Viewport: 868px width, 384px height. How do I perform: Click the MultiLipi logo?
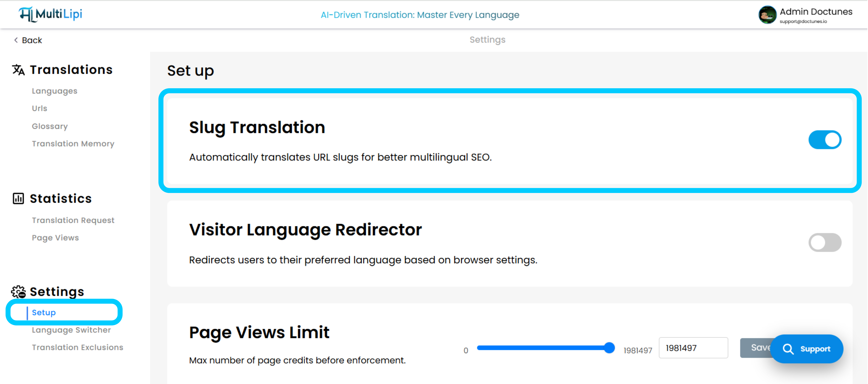pyautogui.click(x=51, y=14)
